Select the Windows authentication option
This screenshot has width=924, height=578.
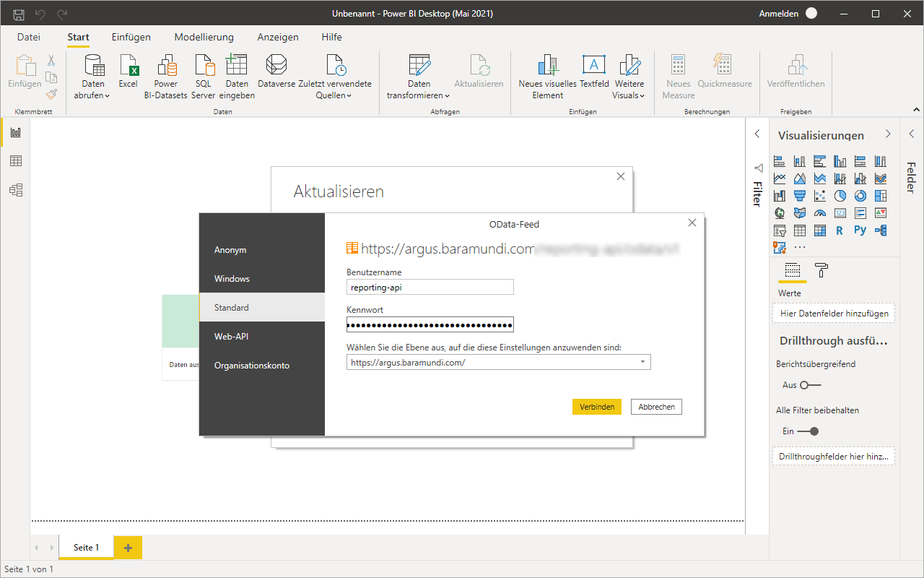(232, 279)
